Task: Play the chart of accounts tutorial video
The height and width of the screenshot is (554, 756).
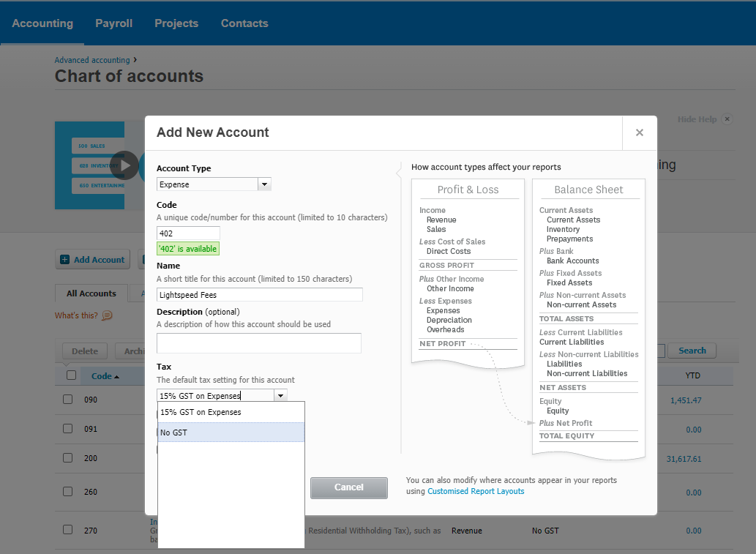Action: pos(124,166)
